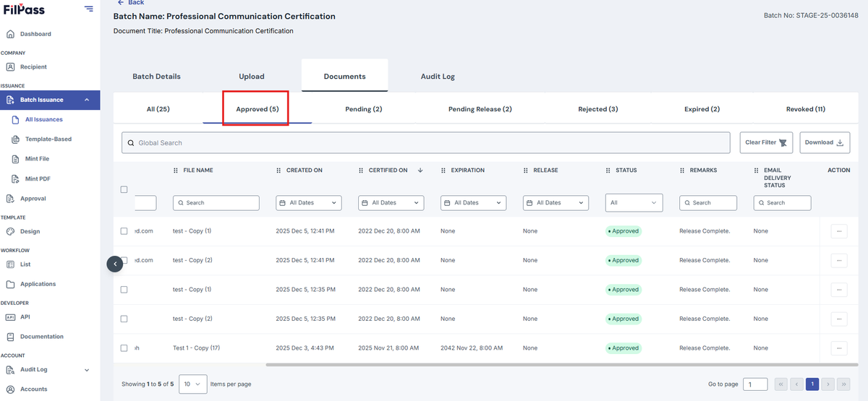
Task: Open the items per page dropdown
Action: (x=193, y=384)
